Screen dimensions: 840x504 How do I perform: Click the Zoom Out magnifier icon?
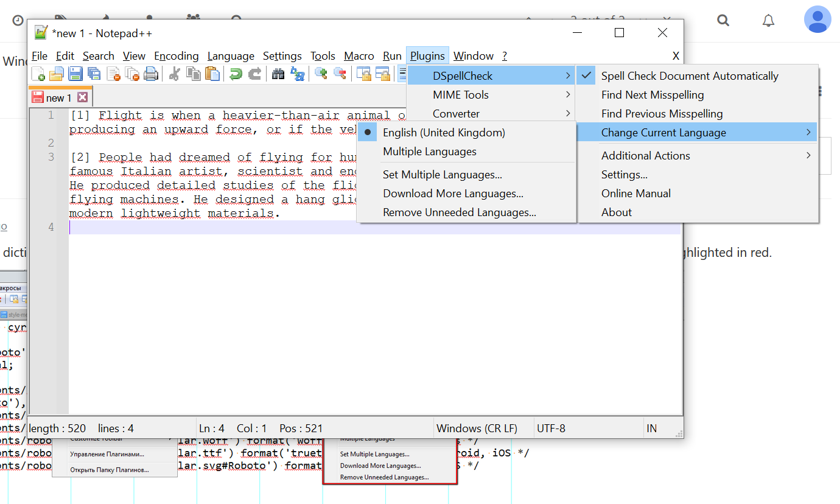tap(340, 74)
